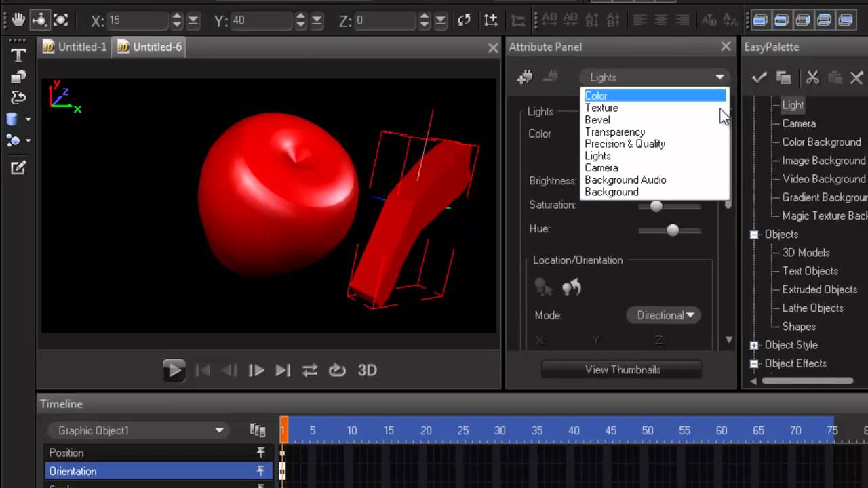This screenshot has height=488, width=868.
Task: Choose Precision & Quality from the list
Action: [654, 144]
